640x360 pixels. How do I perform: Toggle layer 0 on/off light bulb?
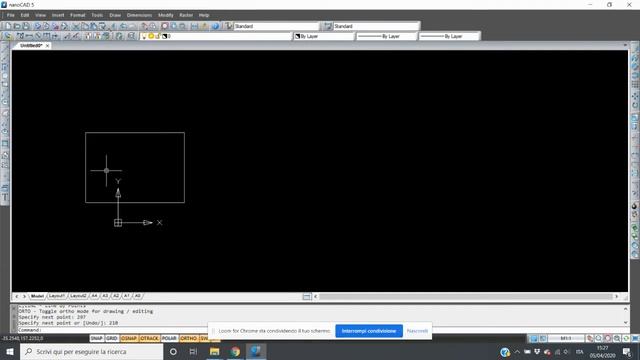click(x=144, y=36)
